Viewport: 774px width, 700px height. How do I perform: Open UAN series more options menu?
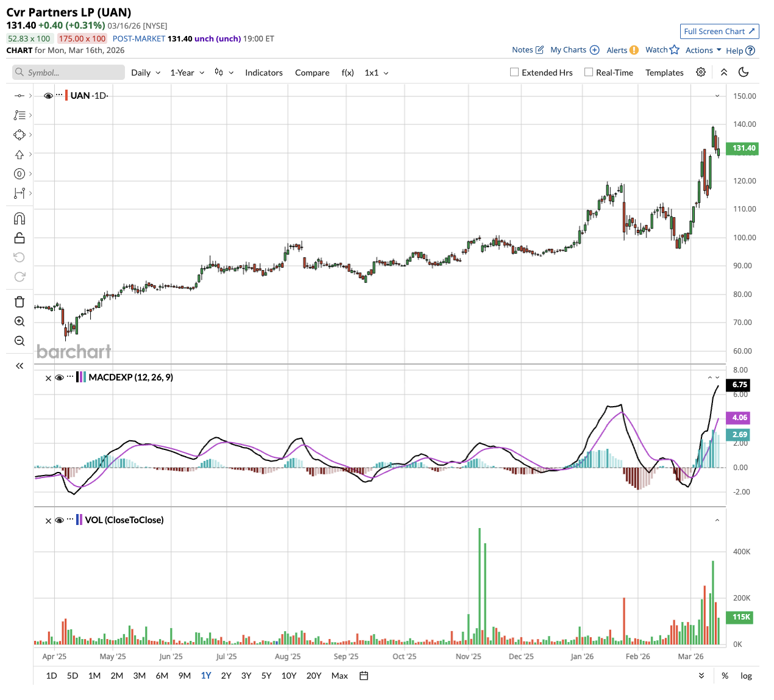(59, 95)
